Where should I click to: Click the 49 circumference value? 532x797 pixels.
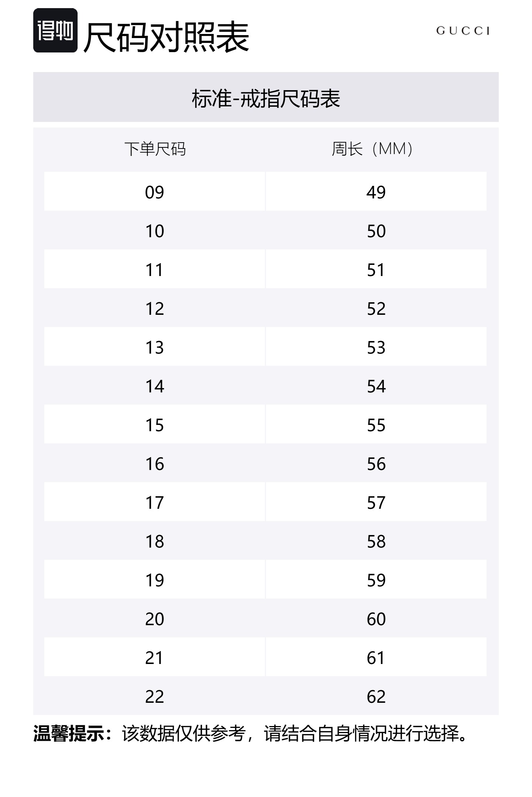click(x=376, y=192)
